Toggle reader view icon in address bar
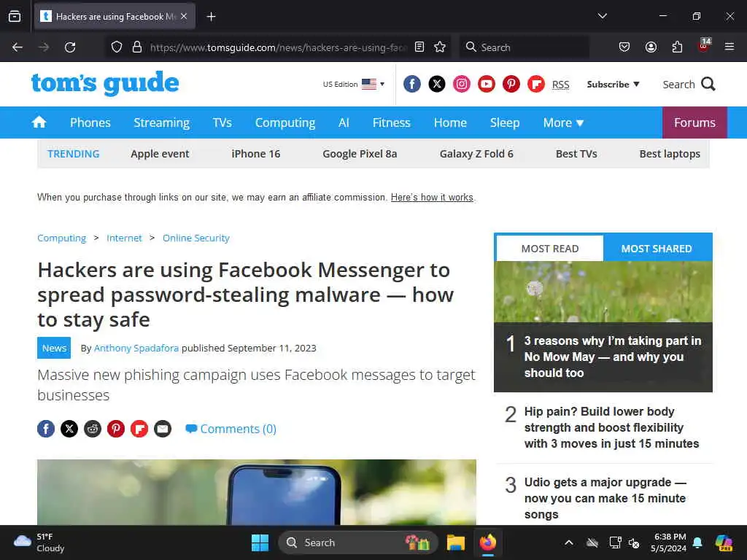 [x=419, y=47]
